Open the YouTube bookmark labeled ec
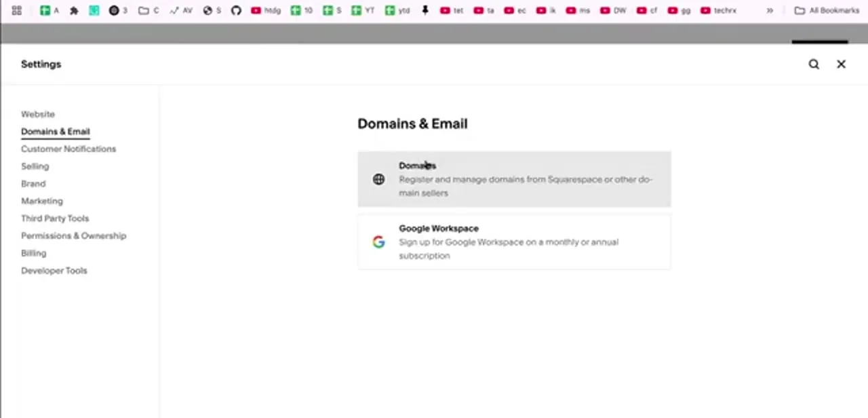 coord(515,10)
